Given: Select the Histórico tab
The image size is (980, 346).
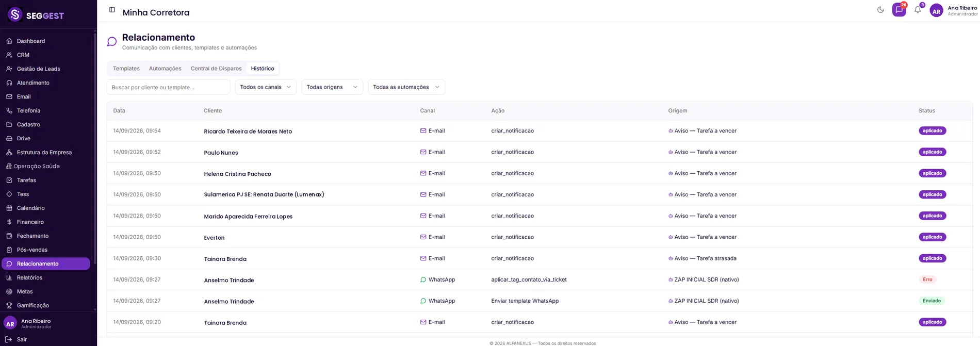Looking at the screenshot, I should 263,69.
